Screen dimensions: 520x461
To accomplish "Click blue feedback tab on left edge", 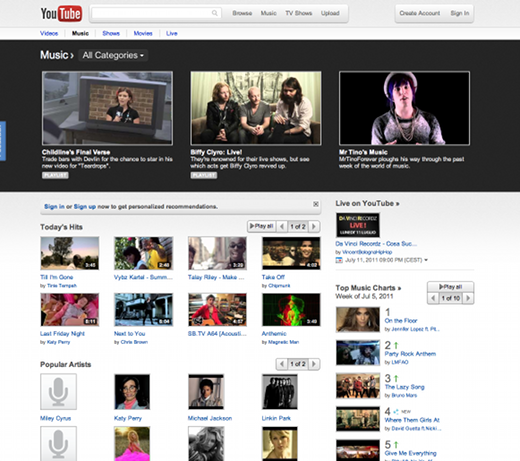I will tap(3, 141).
